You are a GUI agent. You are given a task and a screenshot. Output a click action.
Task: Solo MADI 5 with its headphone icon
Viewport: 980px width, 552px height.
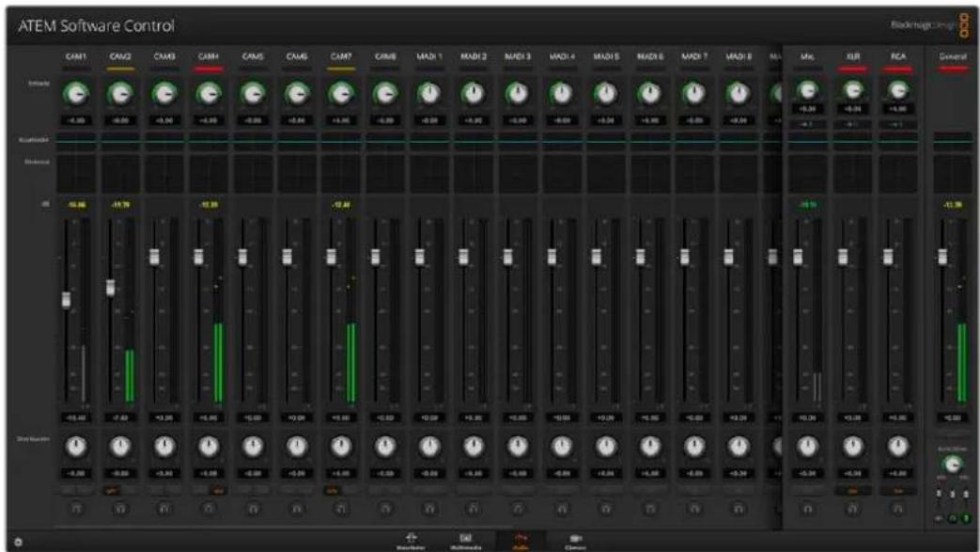tap(606, 509)
